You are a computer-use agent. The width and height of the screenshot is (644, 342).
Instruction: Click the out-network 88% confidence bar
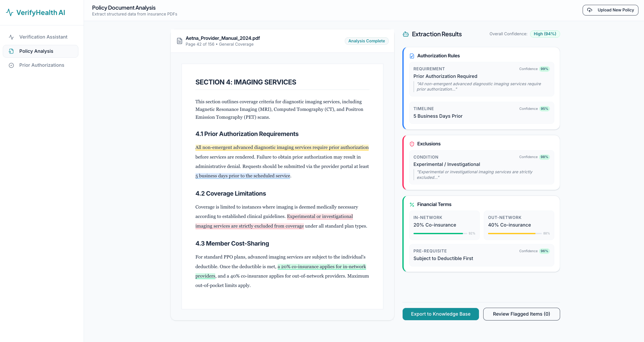pyautogui.click(x=515, y=233)
